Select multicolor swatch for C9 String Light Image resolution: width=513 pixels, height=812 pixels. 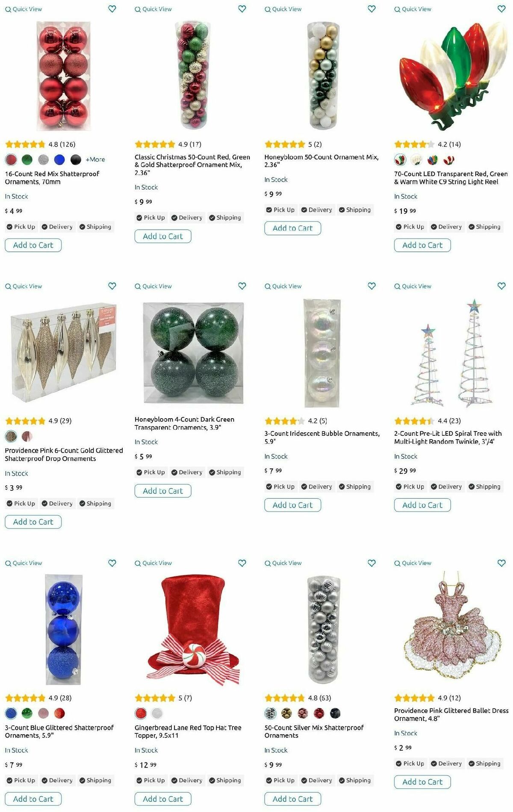point(433,160)
